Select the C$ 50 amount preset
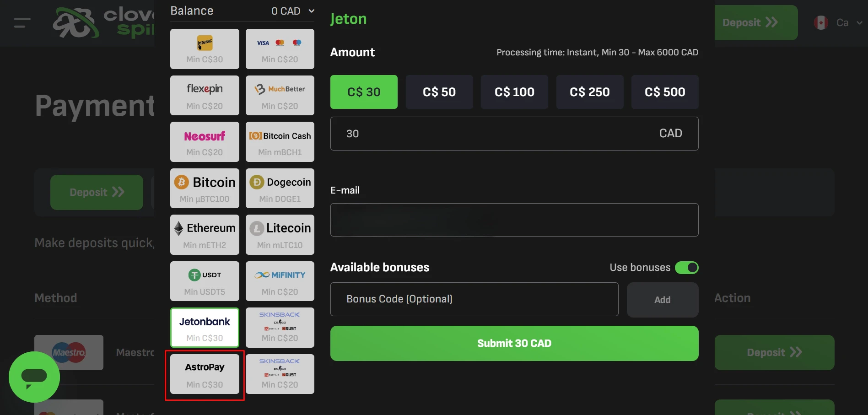The width and height of the screenshot is (868, 415). [x=439, y=92]
